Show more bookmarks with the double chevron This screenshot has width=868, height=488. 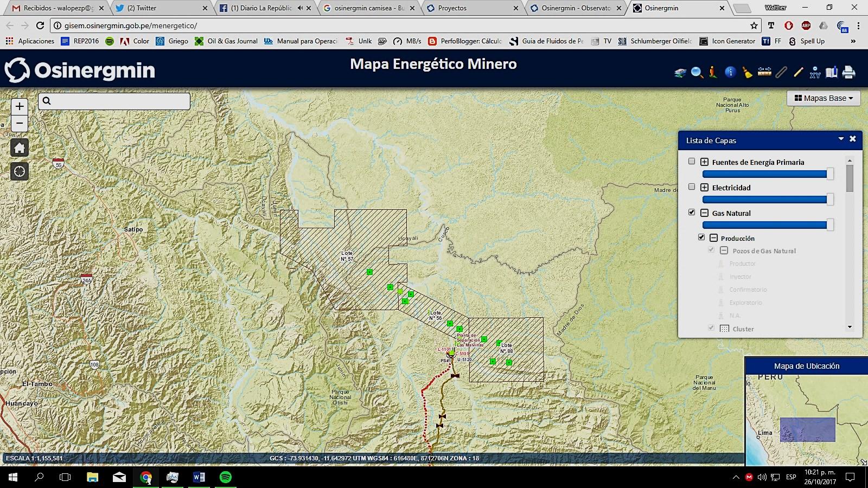coord(853,41)
